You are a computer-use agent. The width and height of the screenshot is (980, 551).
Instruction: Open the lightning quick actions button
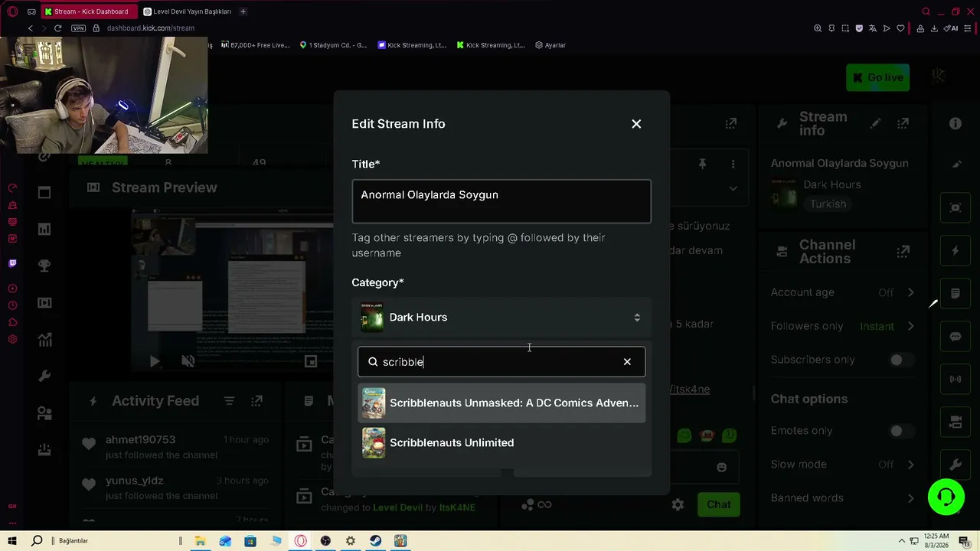click(955, 251)
